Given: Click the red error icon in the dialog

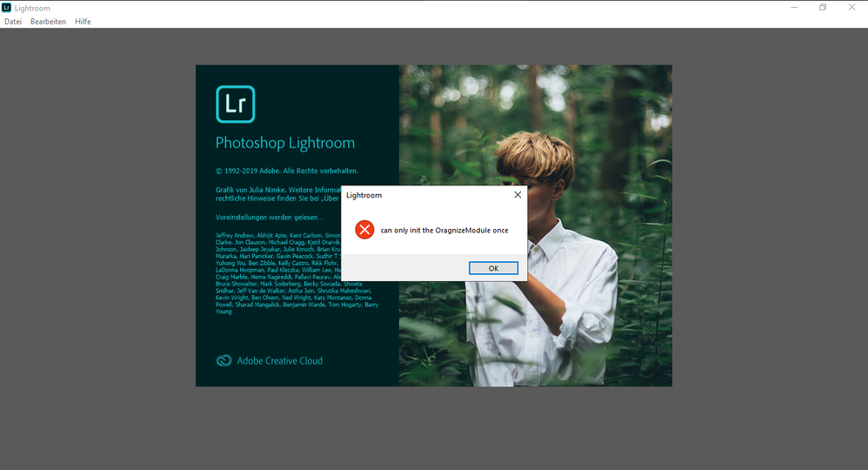Looking at the screenshot, I should point(364,230).
